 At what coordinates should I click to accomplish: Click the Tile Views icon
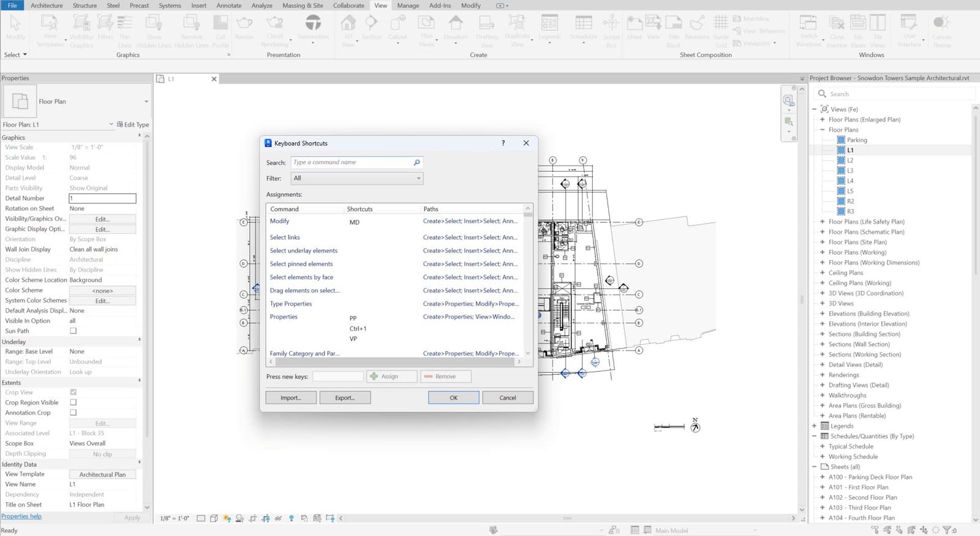(x=878, y=23)
